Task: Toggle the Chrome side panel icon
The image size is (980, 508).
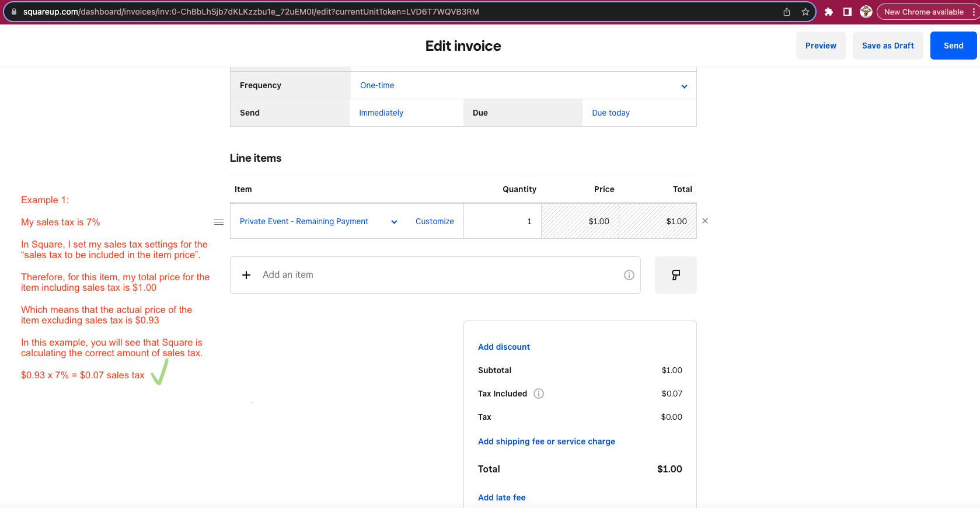Action: pyautogui.click(x=848, y=12)
